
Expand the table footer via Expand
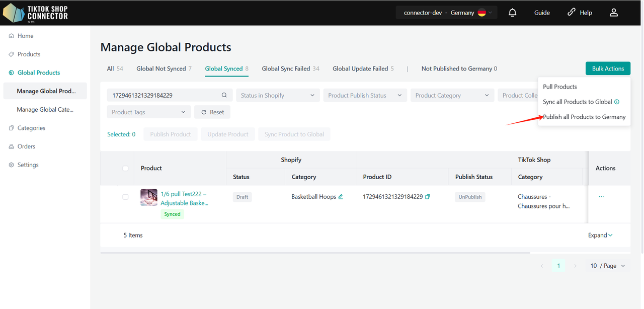tap(600, 235)
